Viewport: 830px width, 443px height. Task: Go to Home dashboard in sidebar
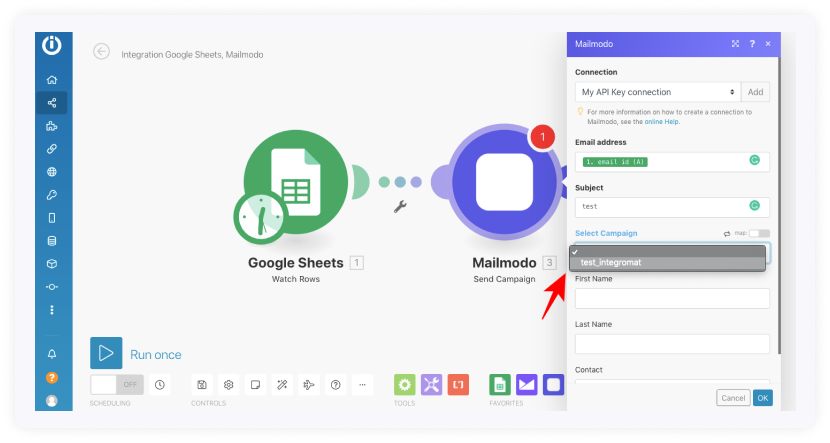(x=51, y=80)
